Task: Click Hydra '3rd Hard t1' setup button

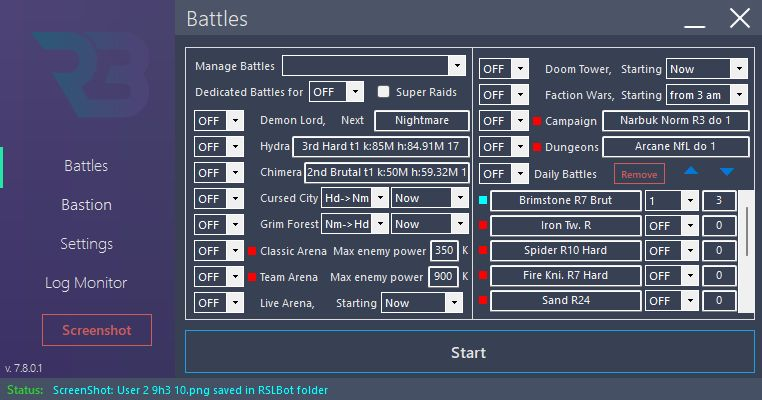Action: tap(381, 146)
